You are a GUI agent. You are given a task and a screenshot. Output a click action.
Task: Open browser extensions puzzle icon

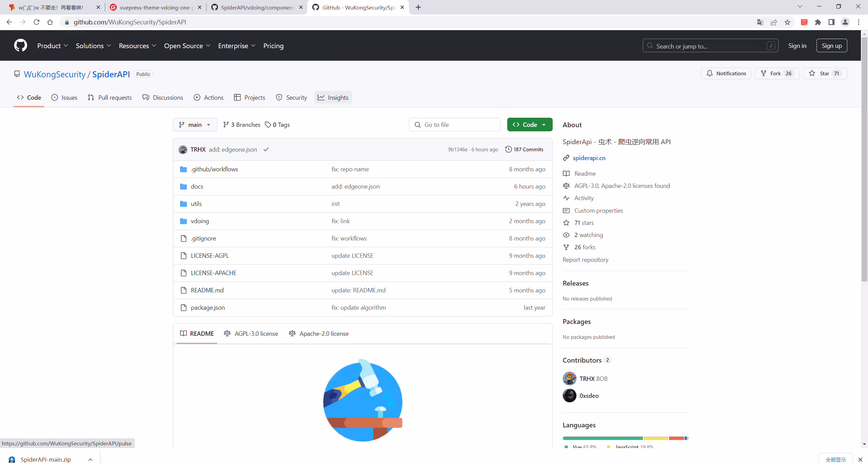tap(818, 22)
